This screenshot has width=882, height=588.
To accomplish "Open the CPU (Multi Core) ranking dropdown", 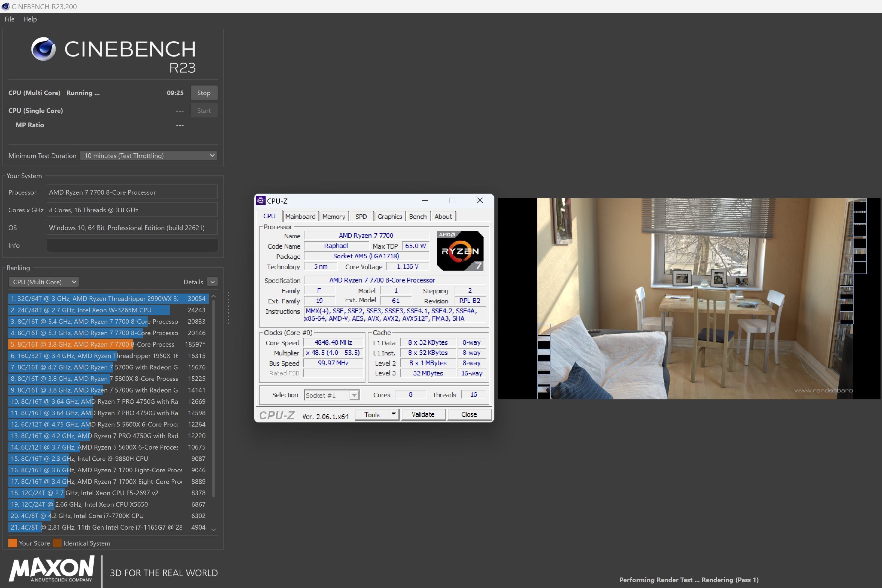I will (44, 282).
